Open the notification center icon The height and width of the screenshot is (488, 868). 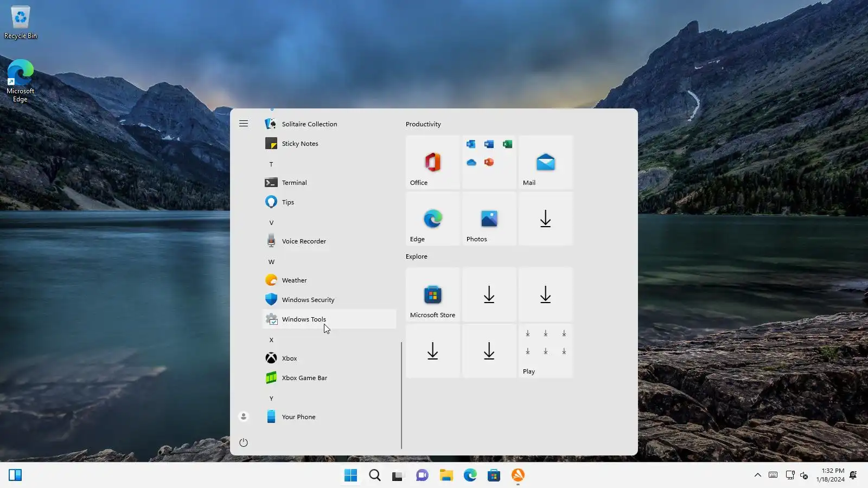(x=853, y=475)
